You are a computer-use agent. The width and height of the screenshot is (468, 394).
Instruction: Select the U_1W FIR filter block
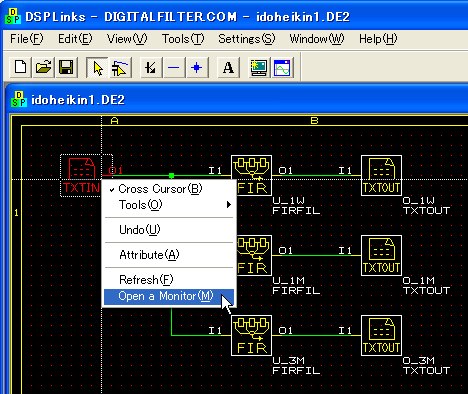(x=252, y=175)
